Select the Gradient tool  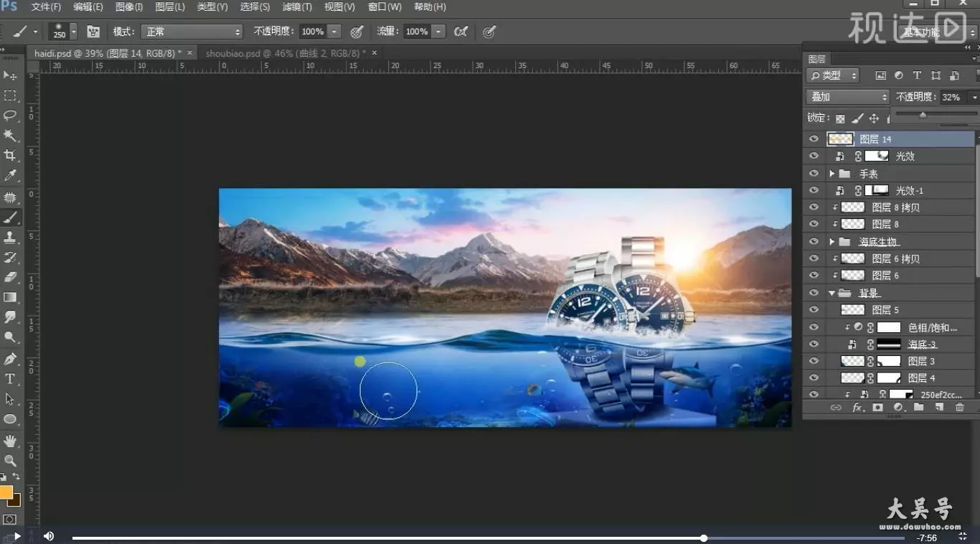tap(10, 297)
